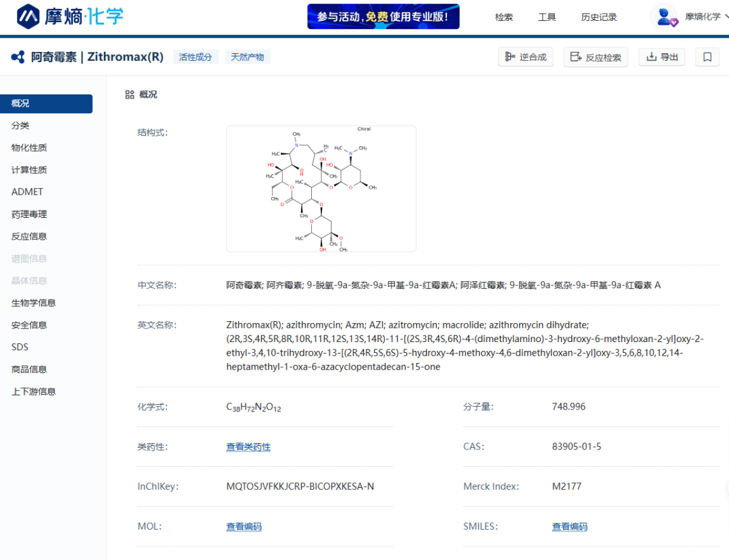Open the 工具 menu in top navigation
The image size is (729, 560).
(x=547, y=17)
